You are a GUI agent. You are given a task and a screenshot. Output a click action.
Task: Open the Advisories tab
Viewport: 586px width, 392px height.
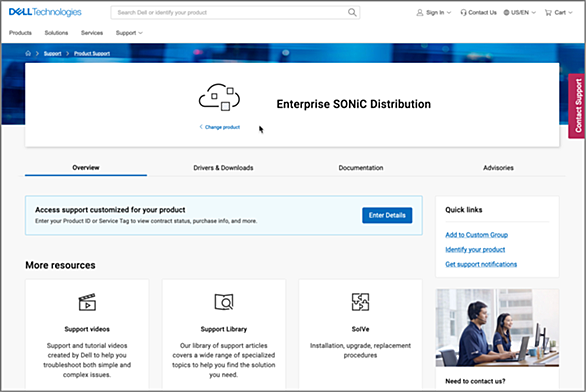pos(498,168)
